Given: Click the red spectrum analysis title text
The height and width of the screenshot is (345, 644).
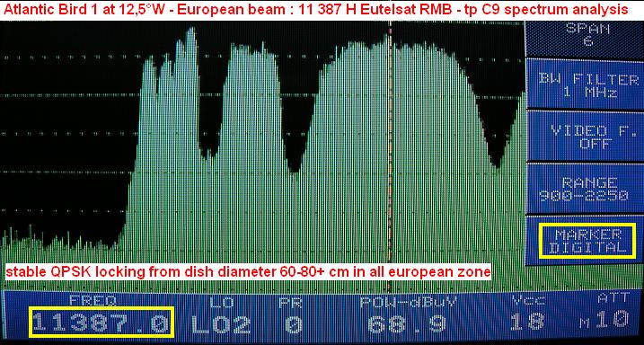Looking at the screenshot, I should click(316, 10).
